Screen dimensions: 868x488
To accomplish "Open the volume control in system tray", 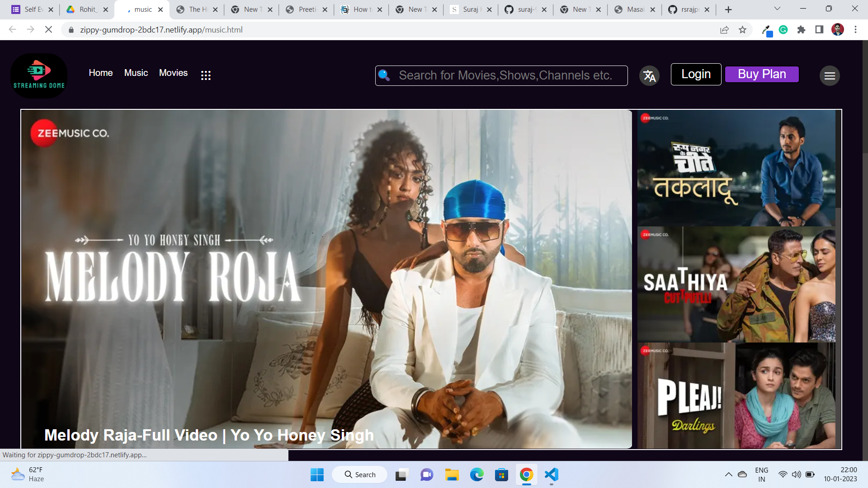I will (797, 474).
